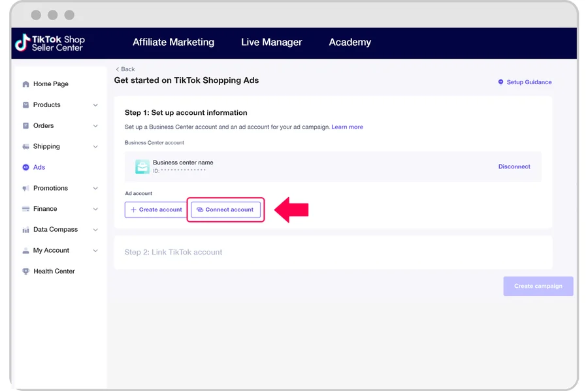
Task: Click the Ads megaphone icon
Action: (25, 167)
